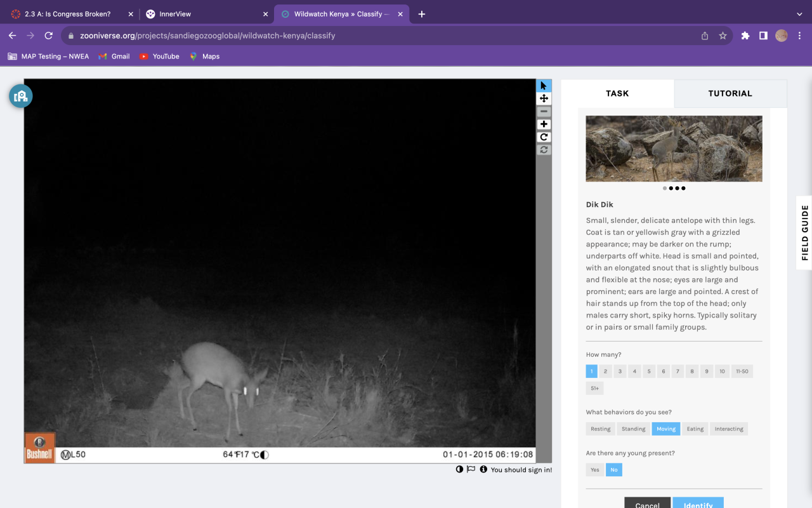Open the Maps bookmark
The height and width of the screenshot is (508, 812).
[204, 57]
